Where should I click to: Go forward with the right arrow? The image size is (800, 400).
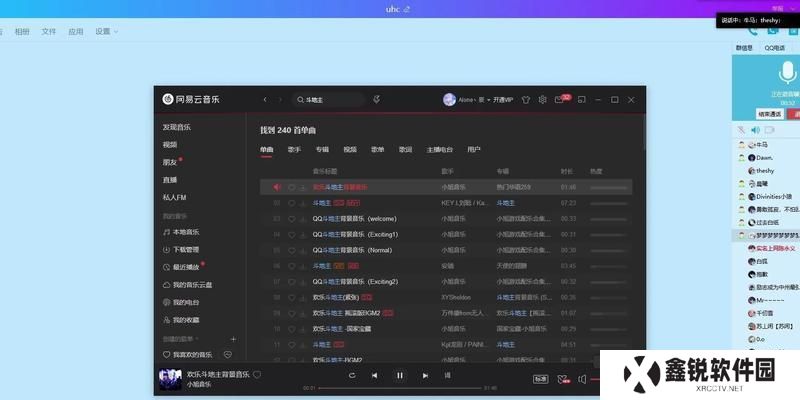pos(280,99)
